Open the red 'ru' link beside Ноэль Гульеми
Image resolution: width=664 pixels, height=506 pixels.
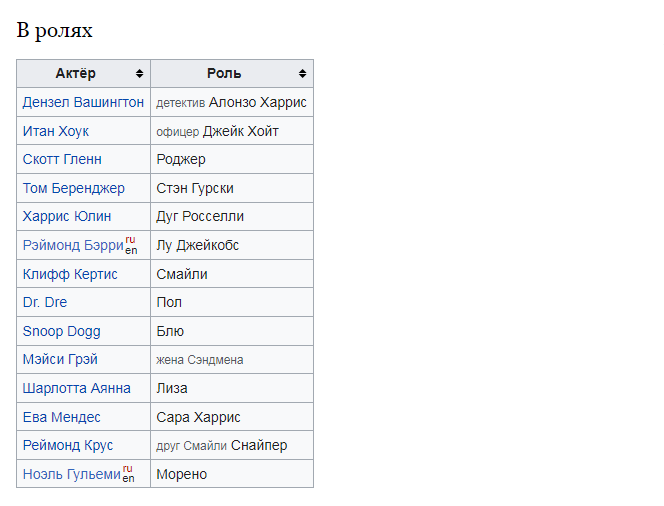[x=127, y=468]
